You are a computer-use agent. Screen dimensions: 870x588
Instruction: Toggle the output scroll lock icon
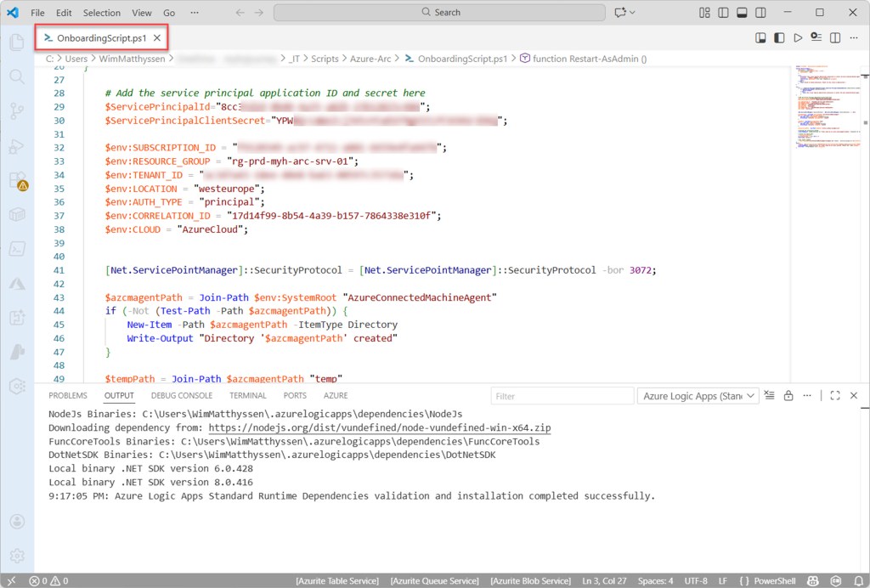(788, 396)
